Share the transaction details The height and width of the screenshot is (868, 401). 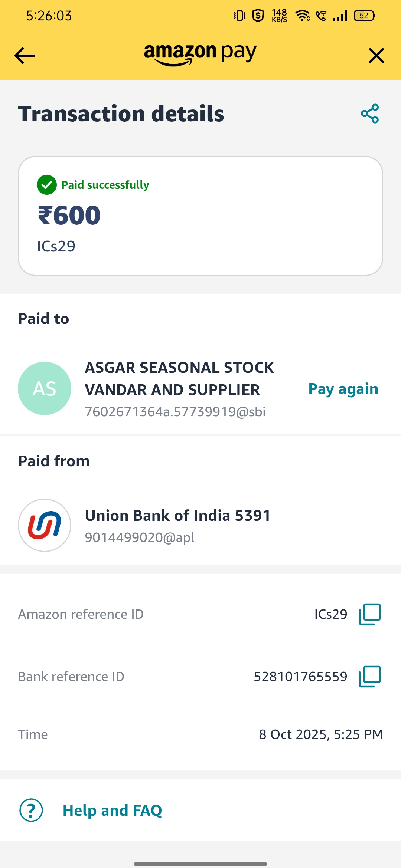tap(370, 114)
